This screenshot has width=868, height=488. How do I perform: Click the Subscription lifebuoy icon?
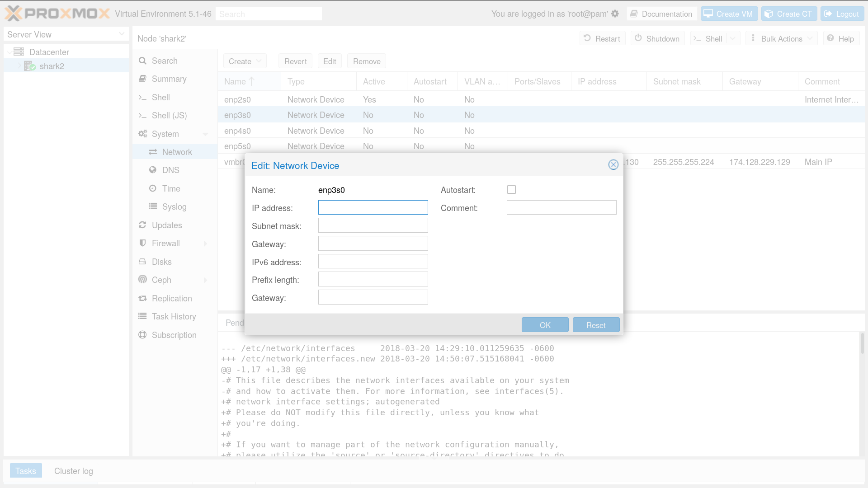click(x=142, y=335)
